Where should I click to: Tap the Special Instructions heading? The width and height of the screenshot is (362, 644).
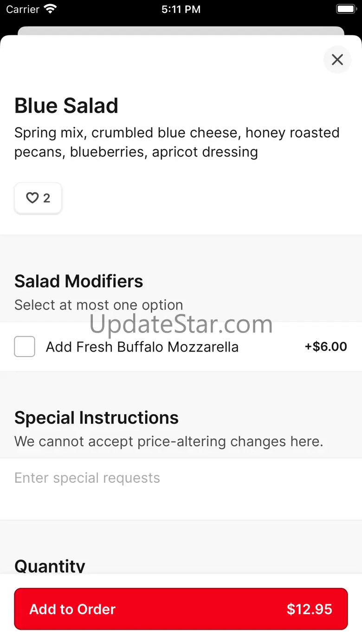[97, 417]
